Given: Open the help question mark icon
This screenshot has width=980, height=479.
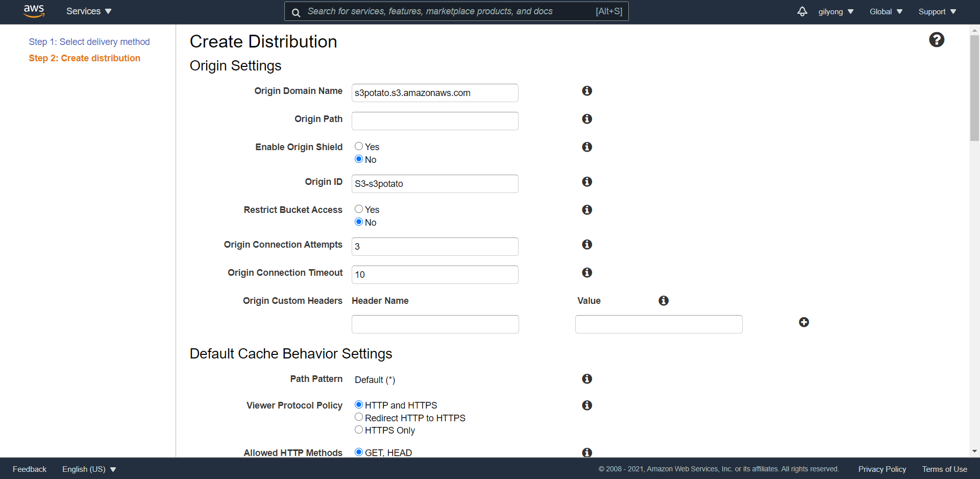Looking at the screenshot, I should (x=937, y=40).
